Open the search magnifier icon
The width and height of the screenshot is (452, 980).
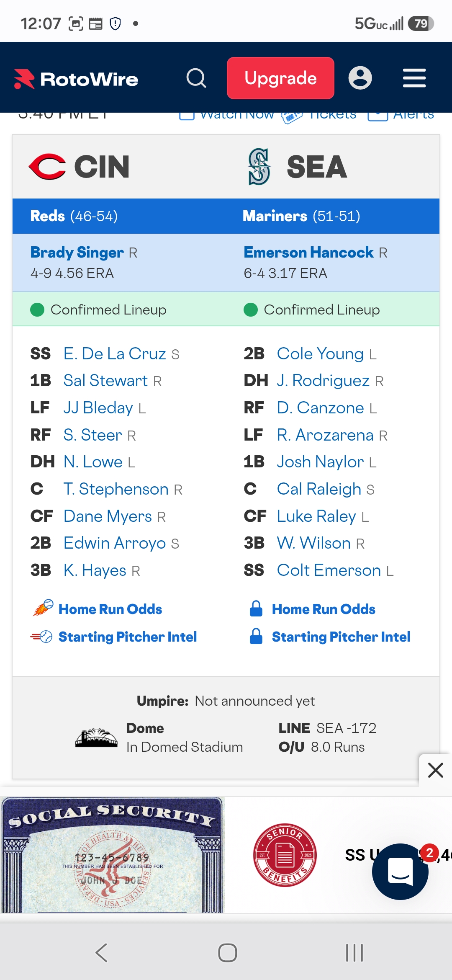tap(196, 78)
